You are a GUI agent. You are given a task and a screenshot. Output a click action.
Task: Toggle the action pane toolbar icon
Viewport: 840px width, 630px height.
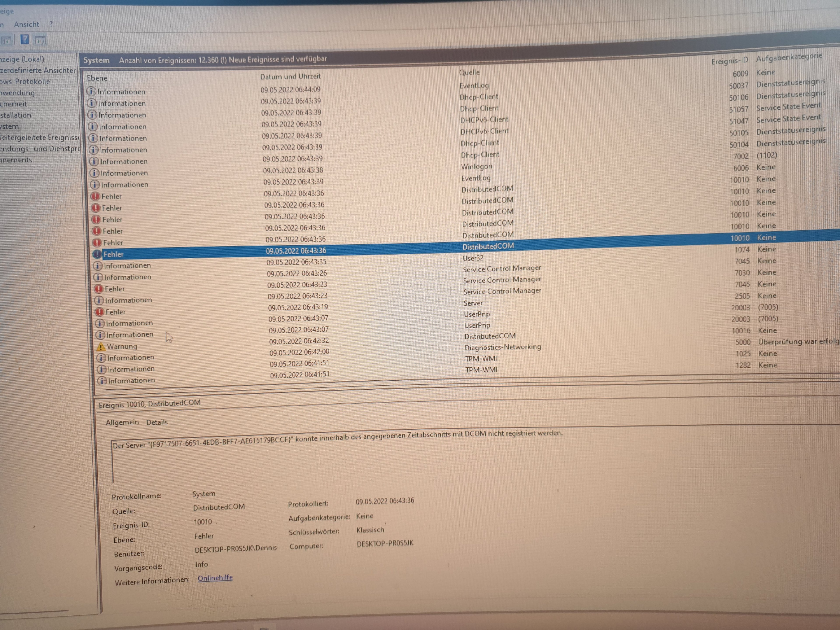[41, 40]
